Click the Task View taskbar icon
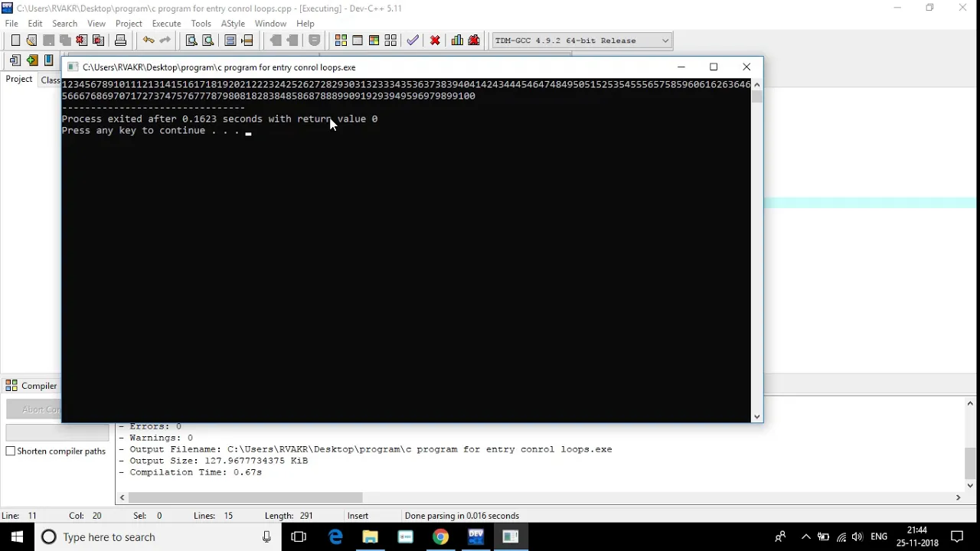Viewport: 980px width, 551px height. click(299, 536)
